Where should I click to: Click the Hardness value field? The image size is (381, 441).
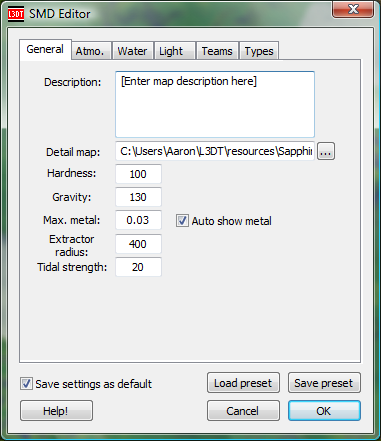tap(138, 174)
